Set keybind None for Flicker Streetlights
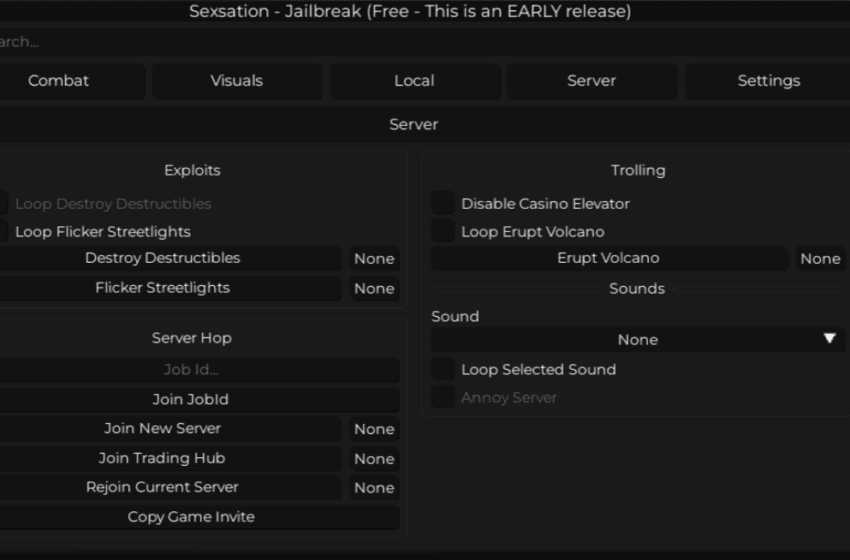Image resolution: width=850 pixels, height=560 pixels. click(374, 288)
